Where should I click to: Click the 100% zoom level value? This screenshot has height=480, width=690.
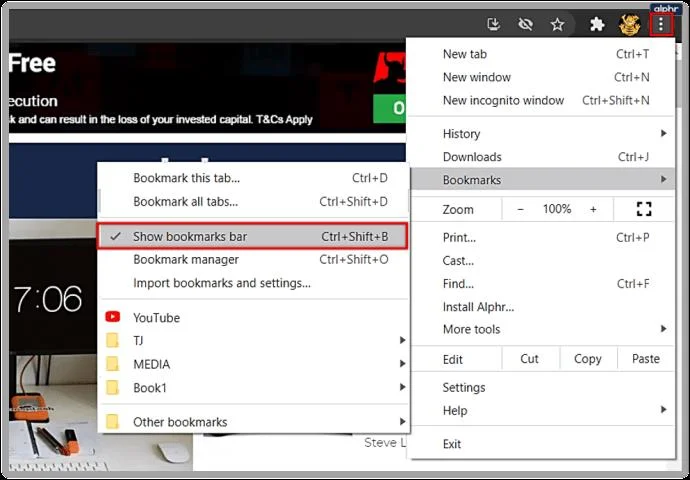[557, 209]
